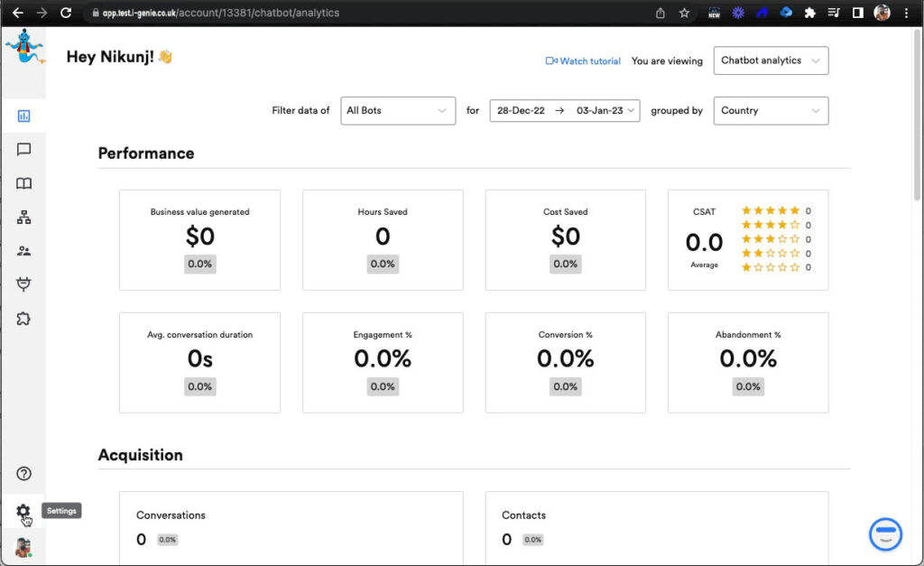The image size is (924, 566).
Task: Open the analytics bar chart sidebar icon
Action: click(x=23, y=116)
